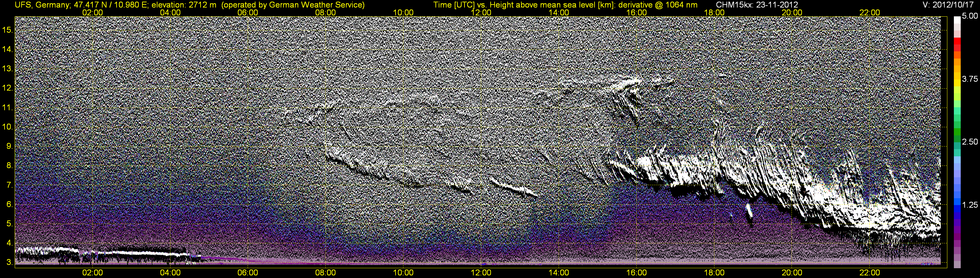Click the height axis label '12.'
Viewport: 980px width, 278px height.
coord(8,88)
